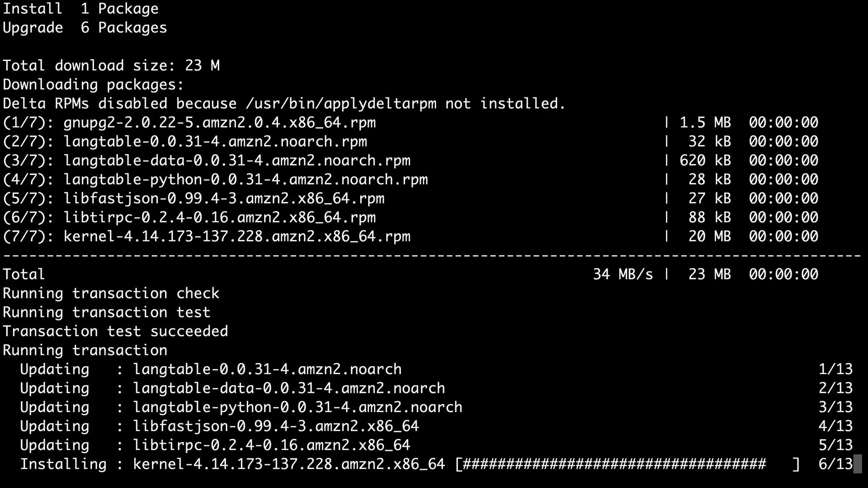Click the langtable-data rpm download filename
Image resolution: width=868 pixels, height=488 pixels.
[x=237, y=160]
